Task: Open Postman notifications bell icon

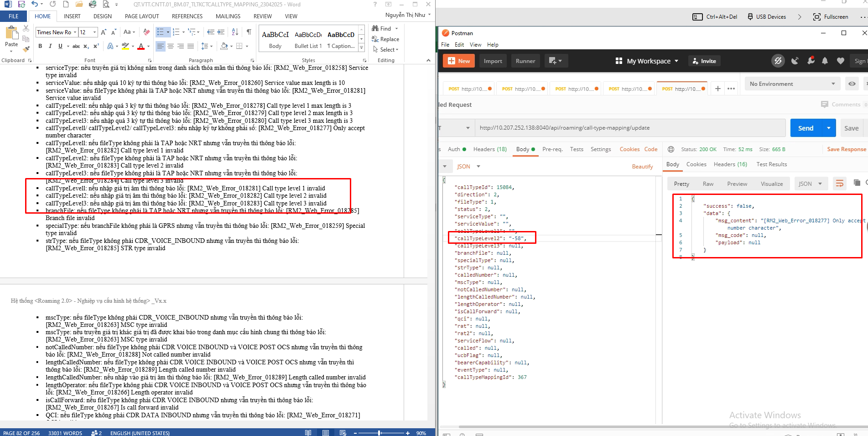Action: (x=825, y=61)
